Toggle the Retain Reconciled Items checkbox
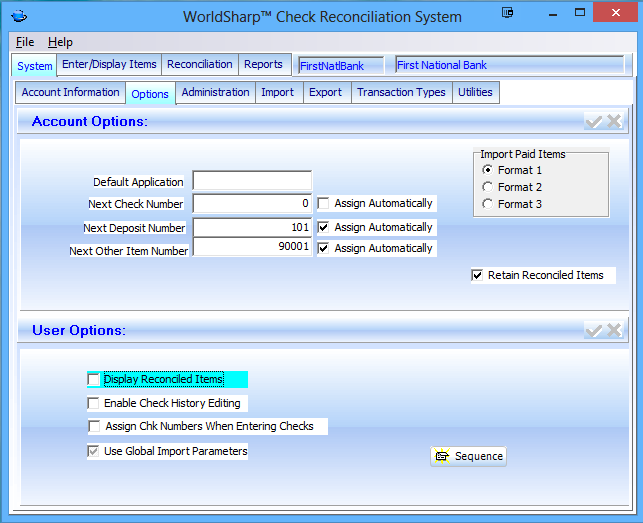The image size is (643, 523). pyautogui.click(x=477, y=275)
